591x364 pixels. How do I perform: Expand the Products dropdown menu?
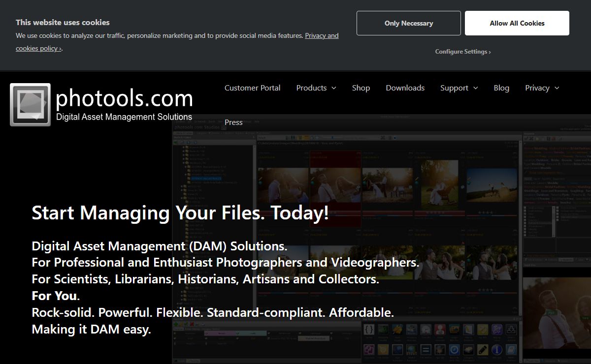(312, 88)
